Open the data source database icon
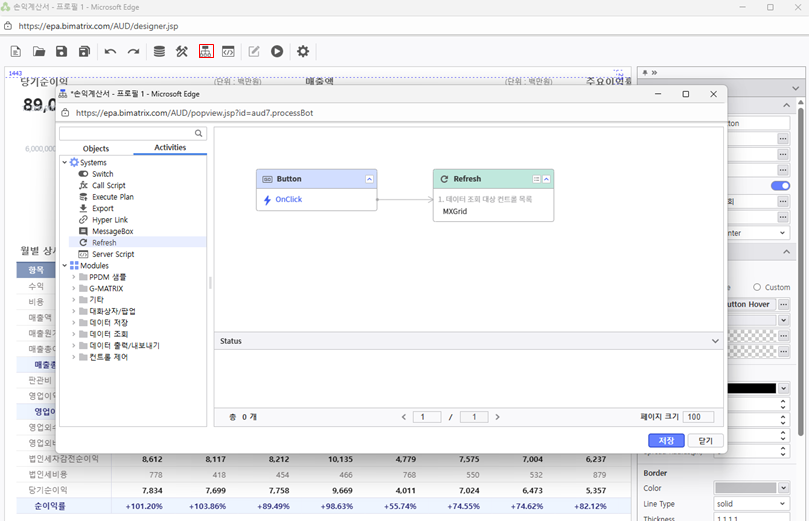This screenshot has width=809, height=521. pos(158,51)
